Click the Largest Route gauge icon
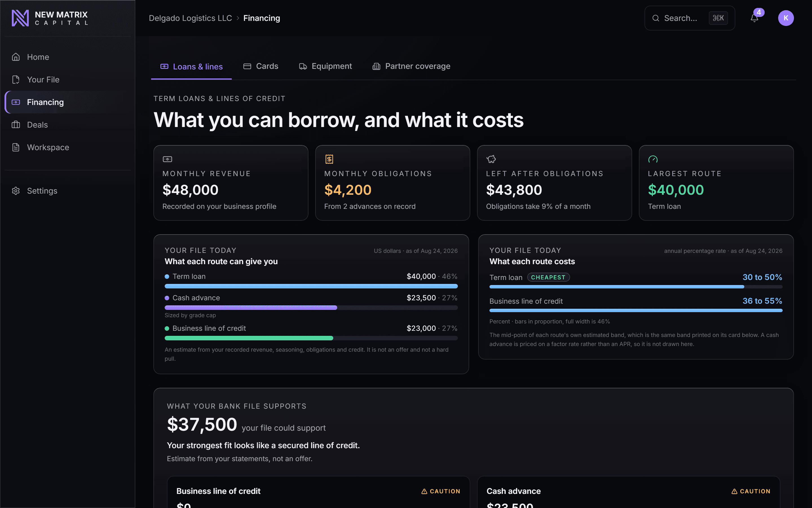This screenshot has width=812, height=508. coord(653,159)
